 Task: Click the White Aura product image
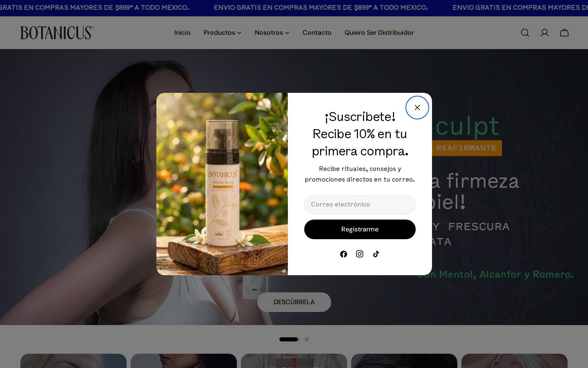222,184
